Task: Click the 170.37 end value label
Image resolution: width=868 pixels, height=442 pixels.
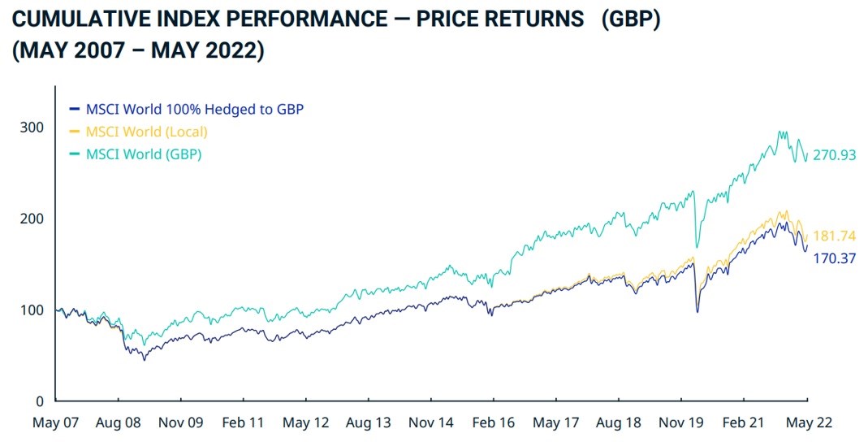Action: pyautogui.click(x=835, y=258)
